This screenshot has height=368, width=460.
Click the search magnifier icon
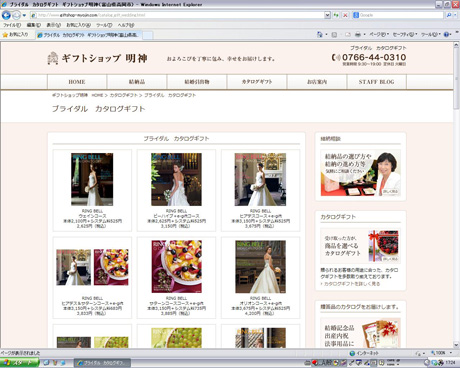[449, 15]
